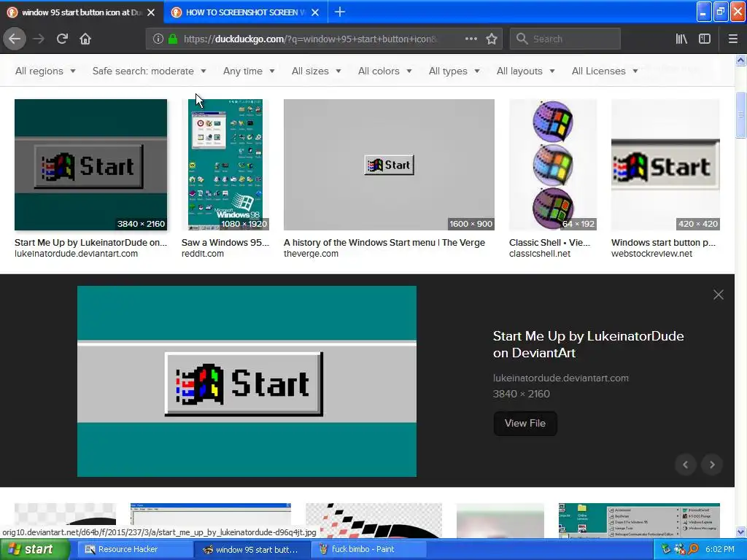This screenshot has width=747, height=560.
Task: Open the All colors filter
Action: coord(385,71)
